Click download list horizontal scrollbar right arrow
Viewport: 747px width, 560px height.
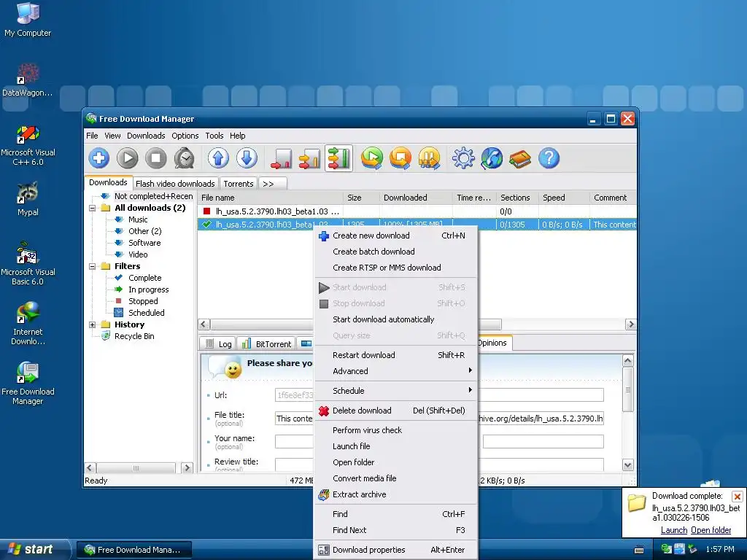(631, 324)
